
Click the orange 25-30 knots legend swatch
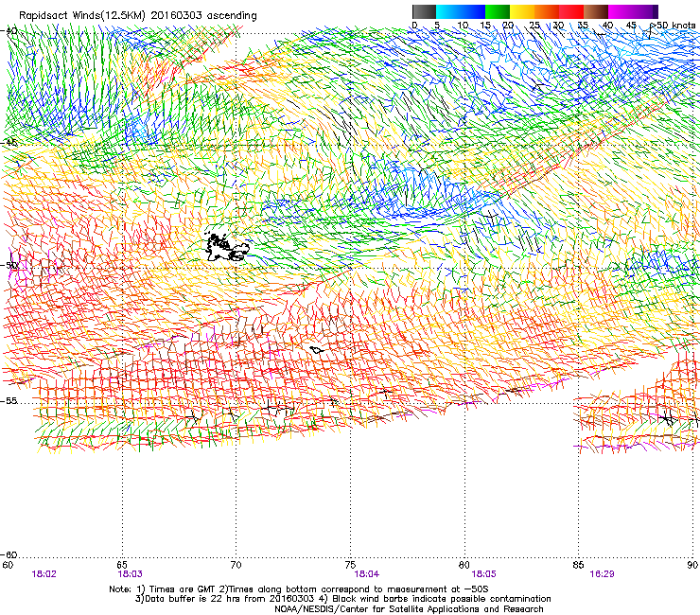(x=547, y=11)
